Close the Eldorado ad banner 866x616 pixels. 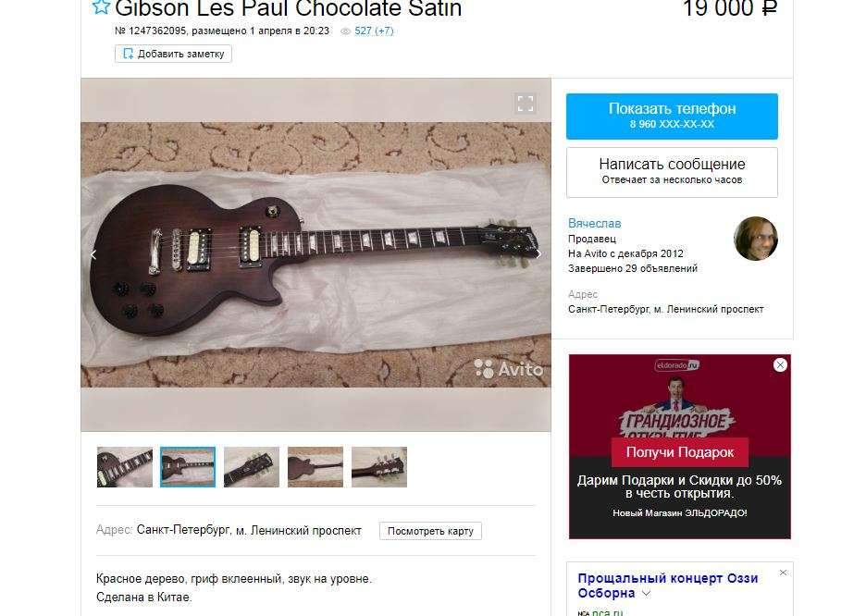tap(780, 364)
